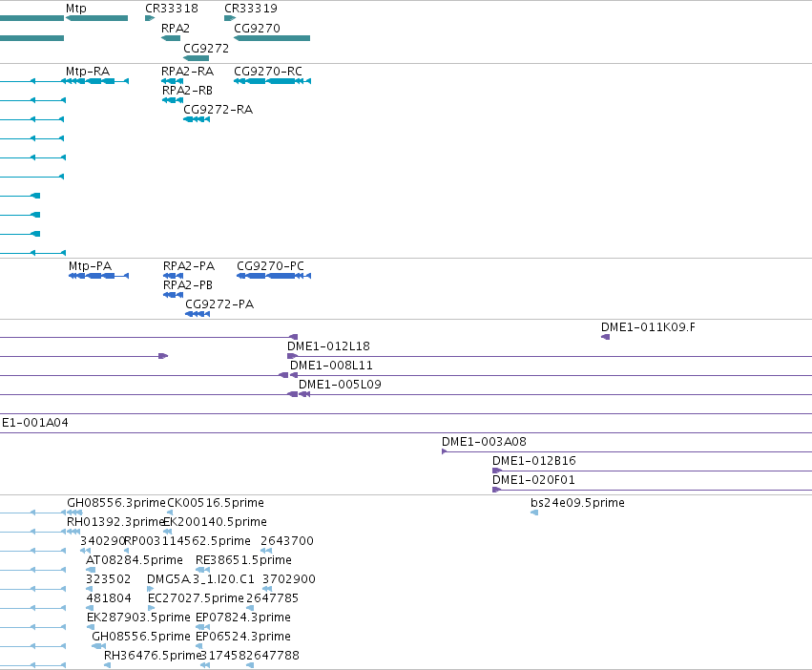Select the DME1-012B16 clone label

click(x=534, y=461)
